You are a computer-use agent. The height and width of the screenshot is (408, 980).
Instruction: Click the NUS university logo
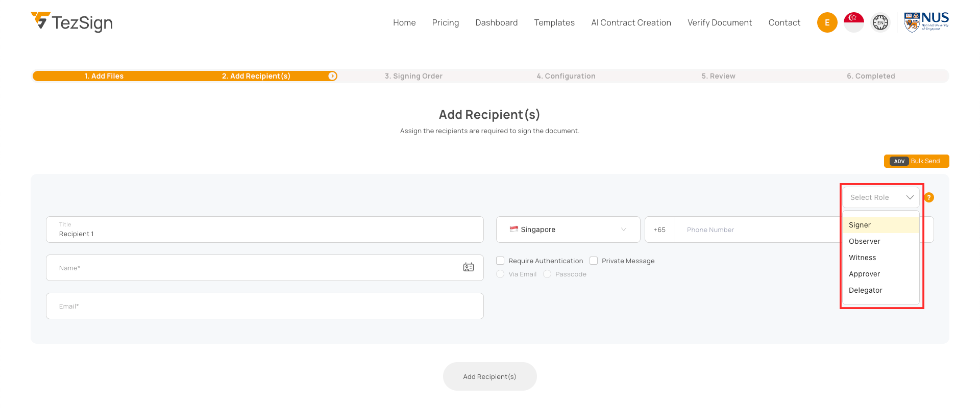[x=926, y=22]
